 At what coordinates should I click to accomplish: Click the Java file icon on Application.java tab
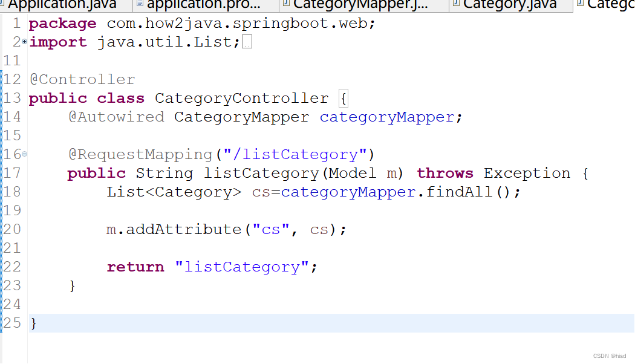coord(5,5)
